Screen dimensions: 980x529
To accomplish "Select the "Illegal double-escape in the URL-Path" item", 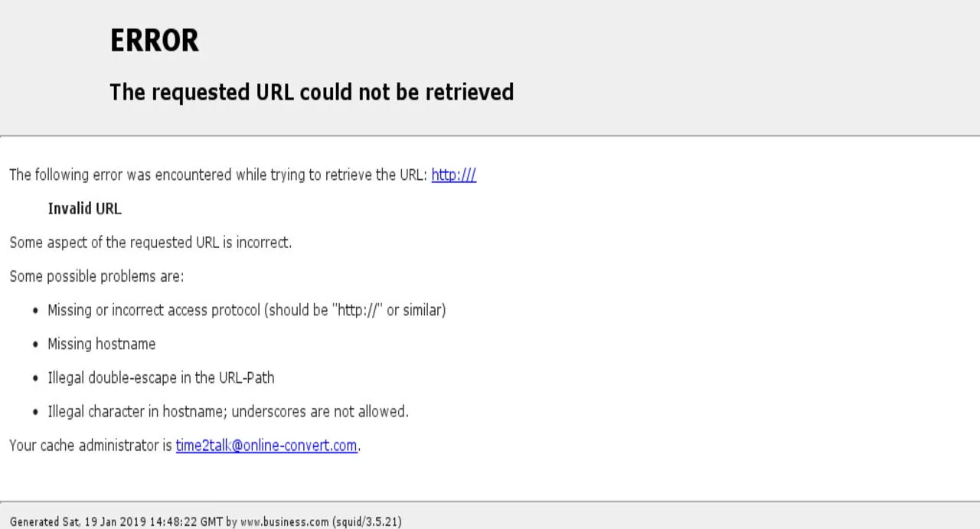I will coord(161,377).
